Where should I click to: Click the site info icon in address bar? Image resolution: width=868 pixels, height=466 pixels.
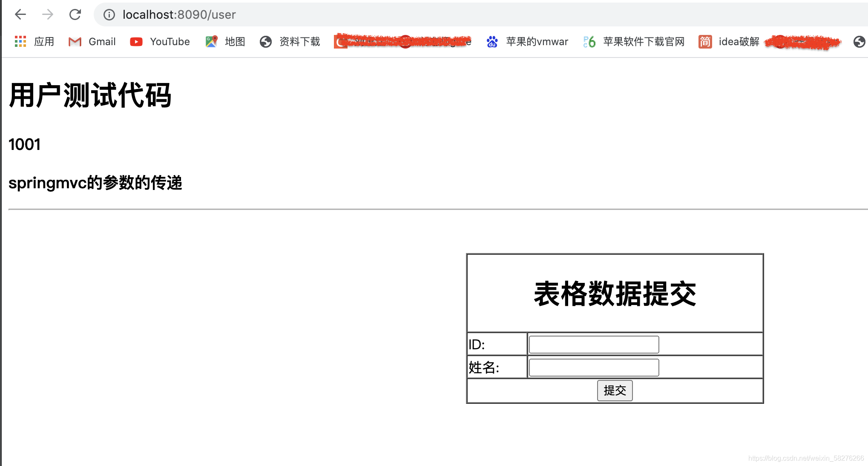109,14
